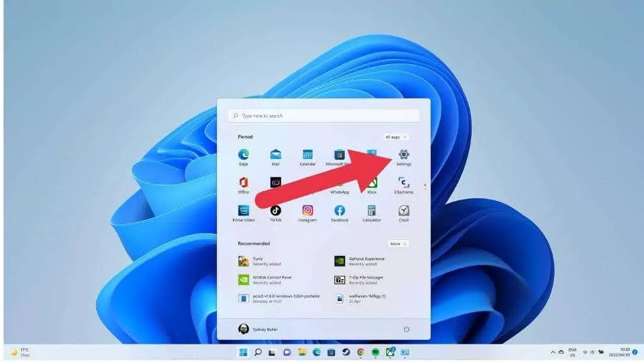Open the notification count badge
The height and width of the screenshot is (362, 644).
point(635,352)
